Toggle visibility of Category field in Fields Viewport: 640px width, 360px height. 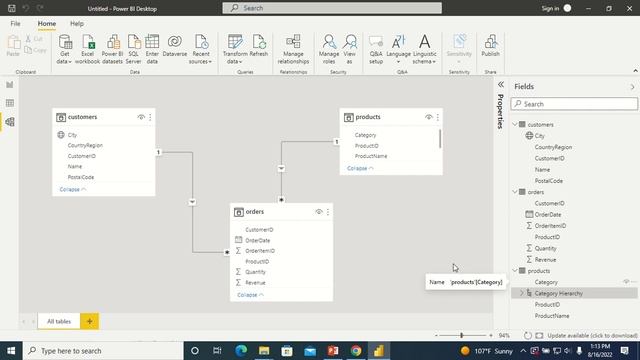pyautogui.click(x=626, y=282)
